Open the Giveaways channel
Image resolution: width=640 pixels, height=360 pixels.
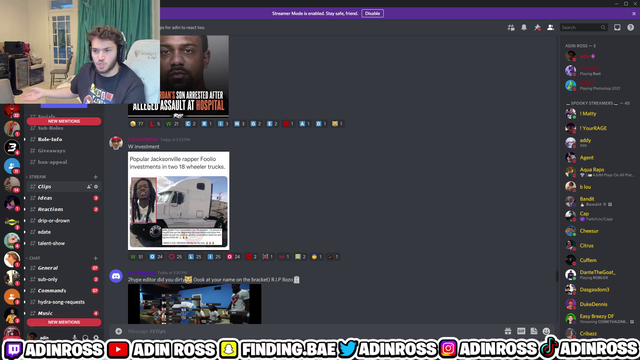coord(64,151)
